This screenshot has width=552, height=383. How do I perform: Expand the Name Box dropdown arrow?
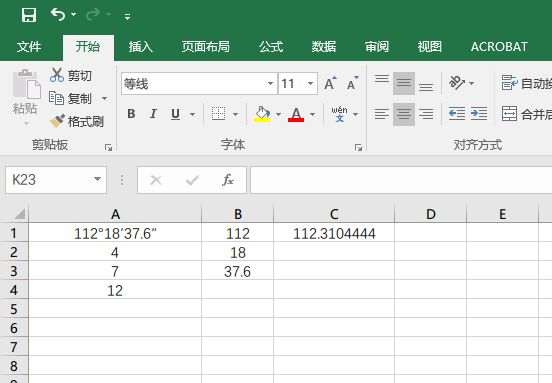click(x=98, y=180)
